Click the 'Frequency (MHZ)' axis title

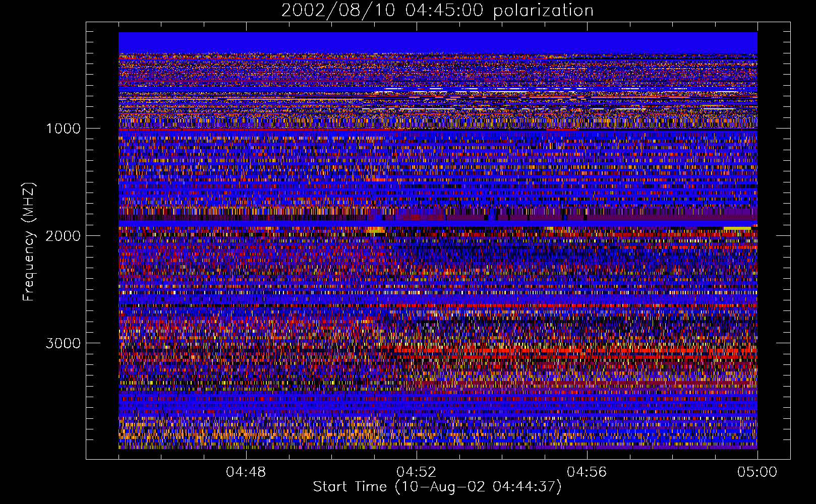tap(28, 242)
